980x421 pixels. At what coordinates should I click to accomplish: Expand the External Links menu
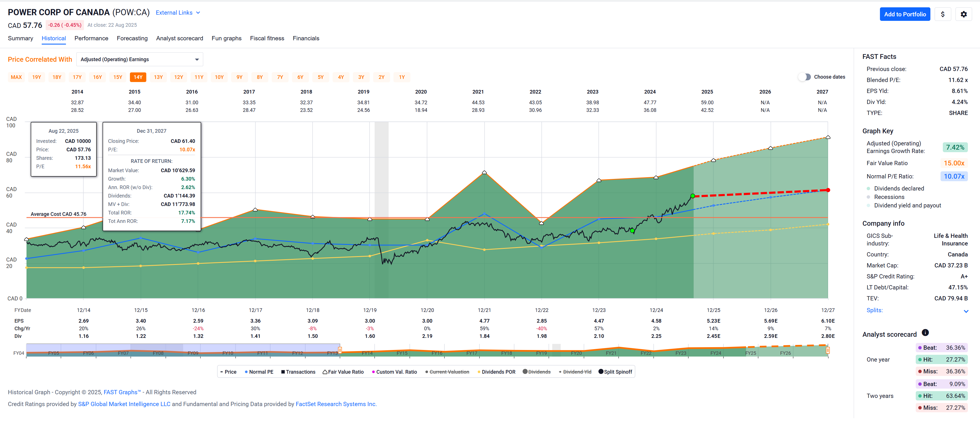pyautogui.click(x=178, y=13)
